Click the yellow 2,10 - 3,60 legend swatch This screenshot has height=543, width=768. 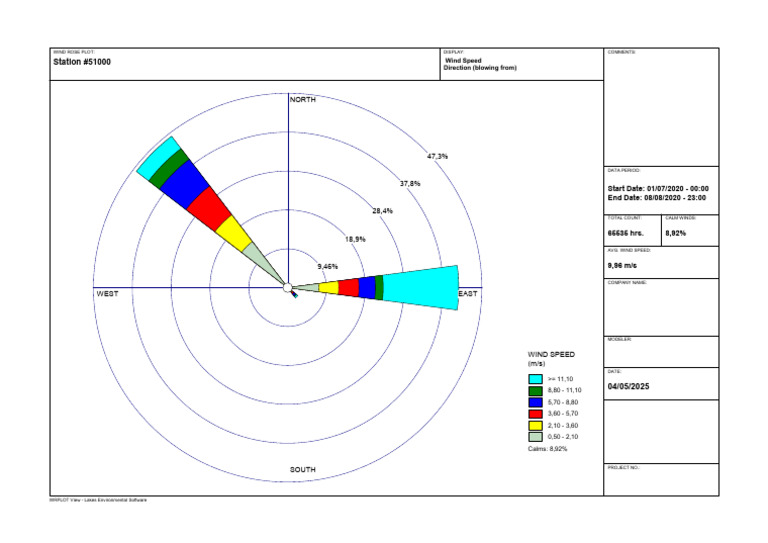[535, 425]
